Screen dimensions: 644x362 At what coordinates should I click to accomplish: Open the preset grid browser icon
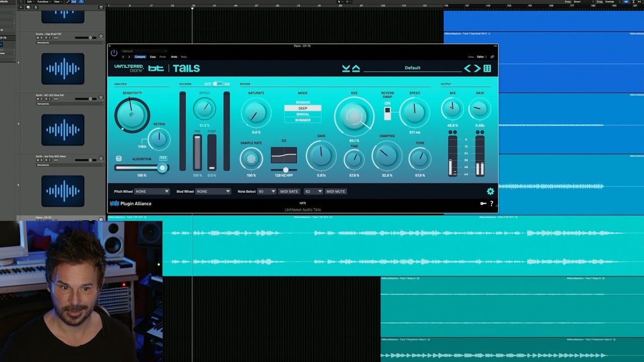click(x=487, y=68)
